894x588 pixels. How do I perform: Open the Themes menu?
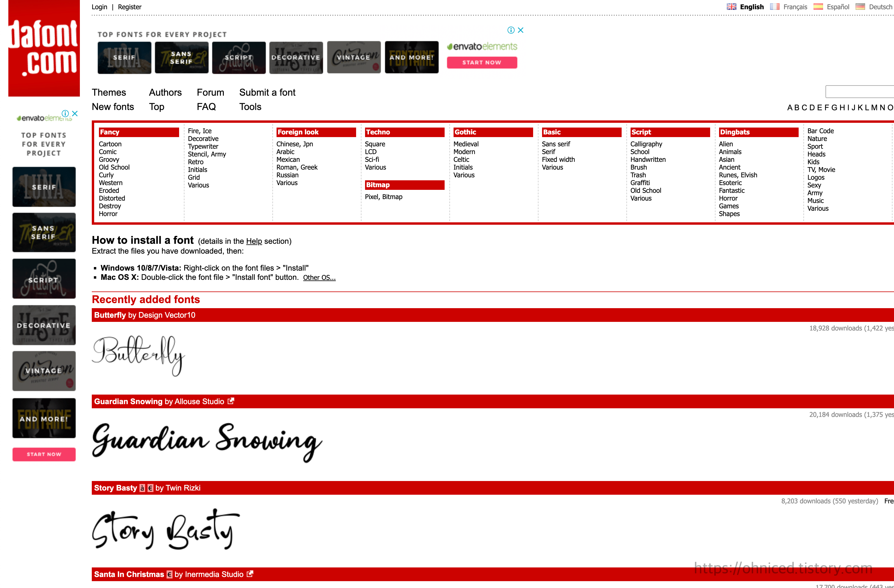pyautogui.click(x=109, y=92)
